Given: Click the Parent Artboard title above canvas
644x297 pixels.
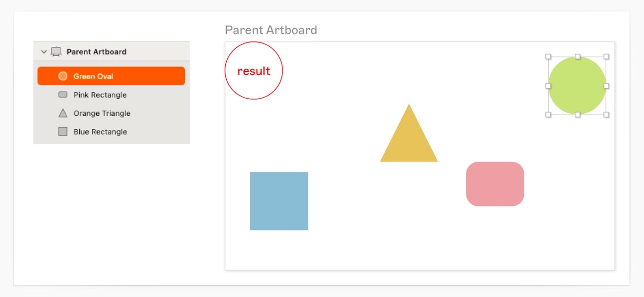Looking at the screenshot, I should [x=271, y=30].
